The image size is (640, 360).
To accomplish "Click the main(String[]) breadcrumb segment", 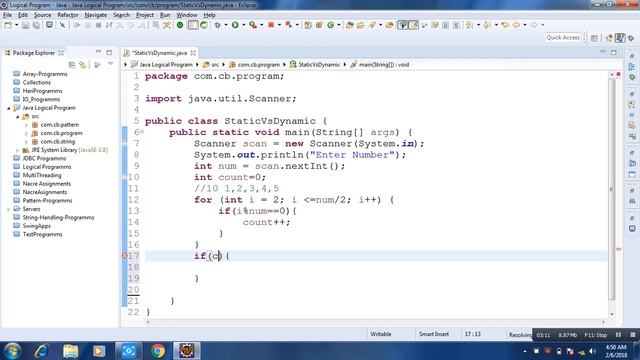I will coord(380,64).
